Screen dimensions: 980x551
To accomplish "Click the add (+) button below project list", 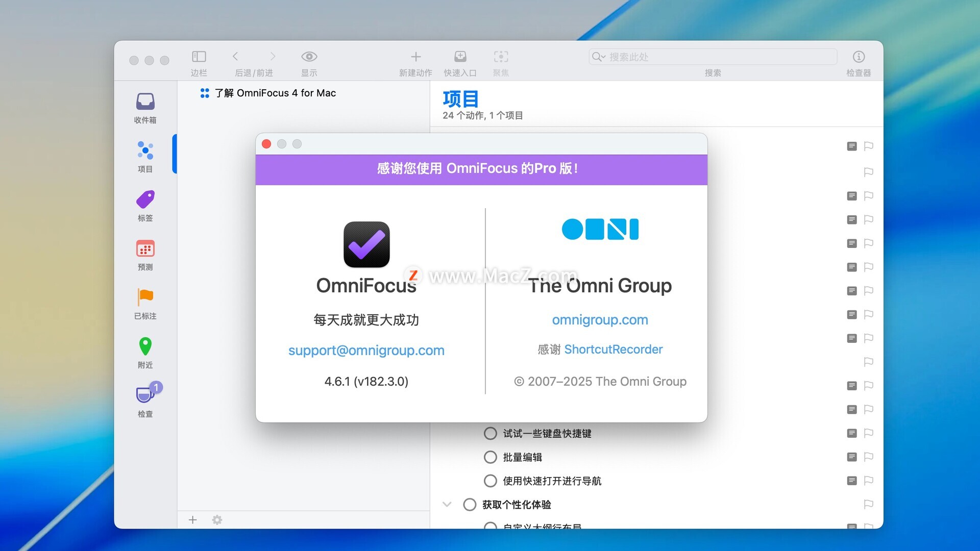I will pyautogui.click(x=192, y=519).
